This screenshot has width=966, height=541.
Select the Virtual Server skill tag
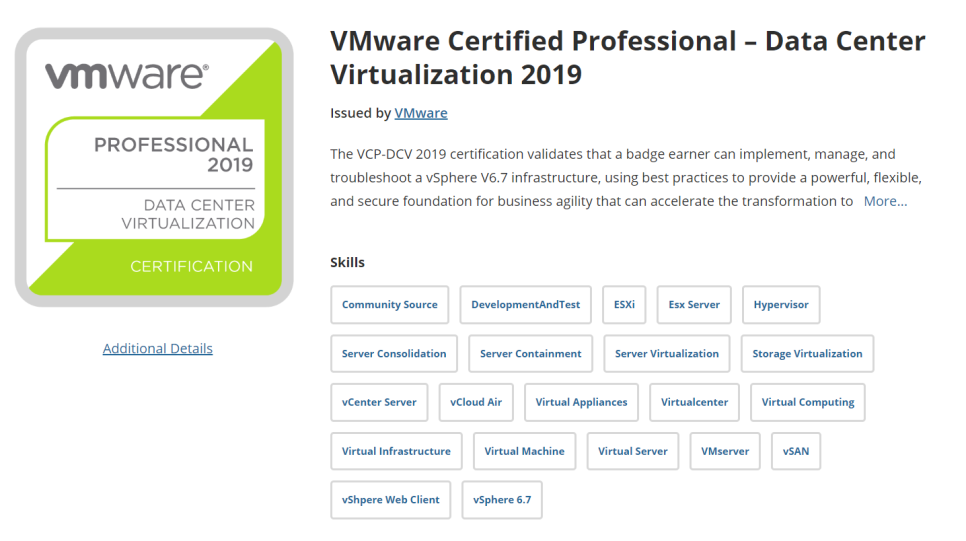633,451
